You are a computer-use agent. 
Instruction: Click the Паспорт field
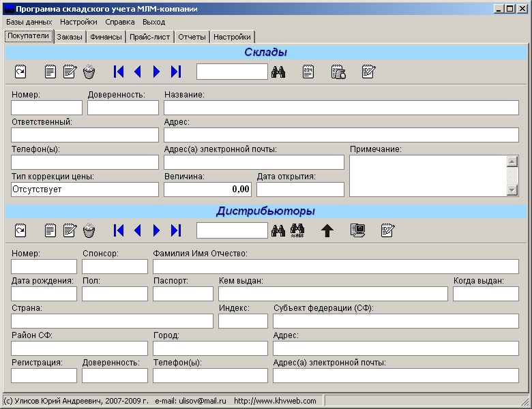(183, 294)
